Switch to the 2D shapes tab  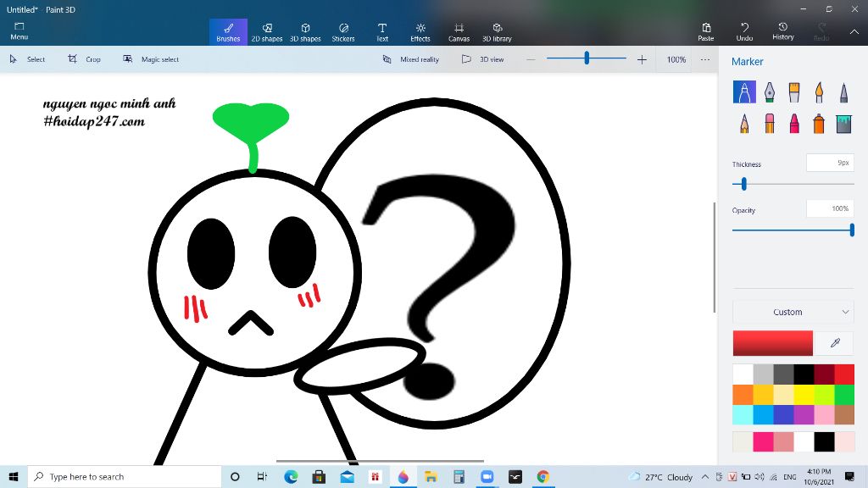[x=267, y=32]
